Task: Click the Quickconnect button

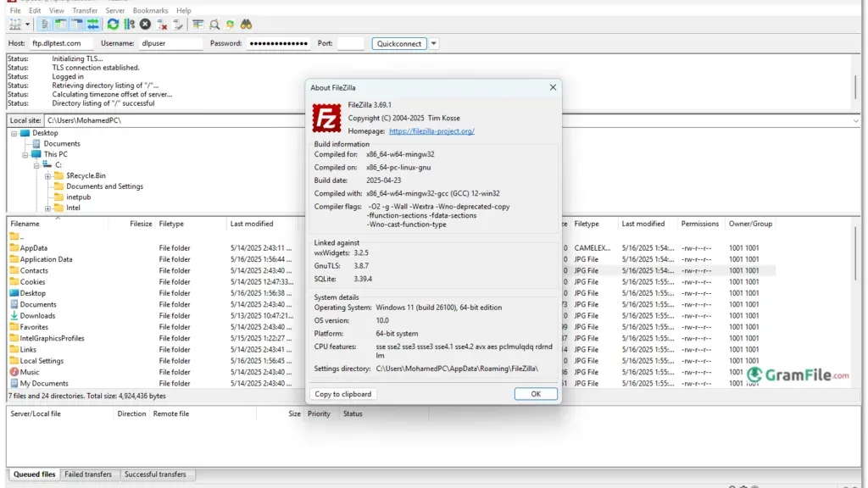Action: coord(399,44)
